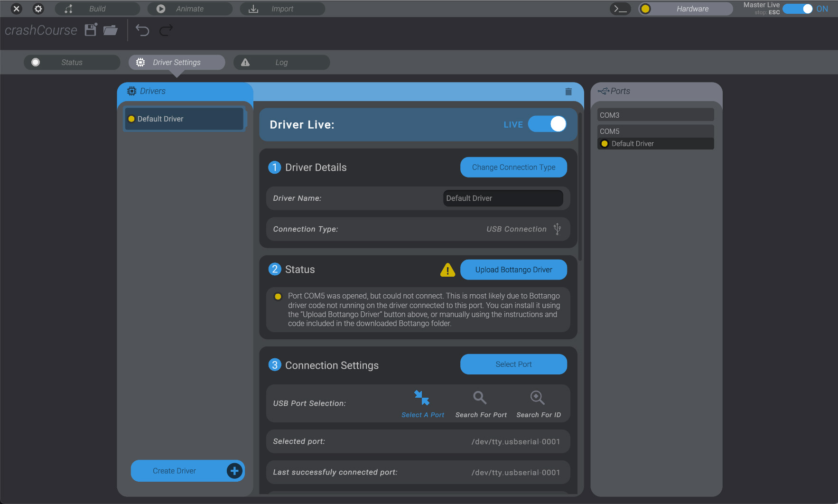Click the Select A Port icon
This screenshot has width=838, height=504.
point(422,398)
